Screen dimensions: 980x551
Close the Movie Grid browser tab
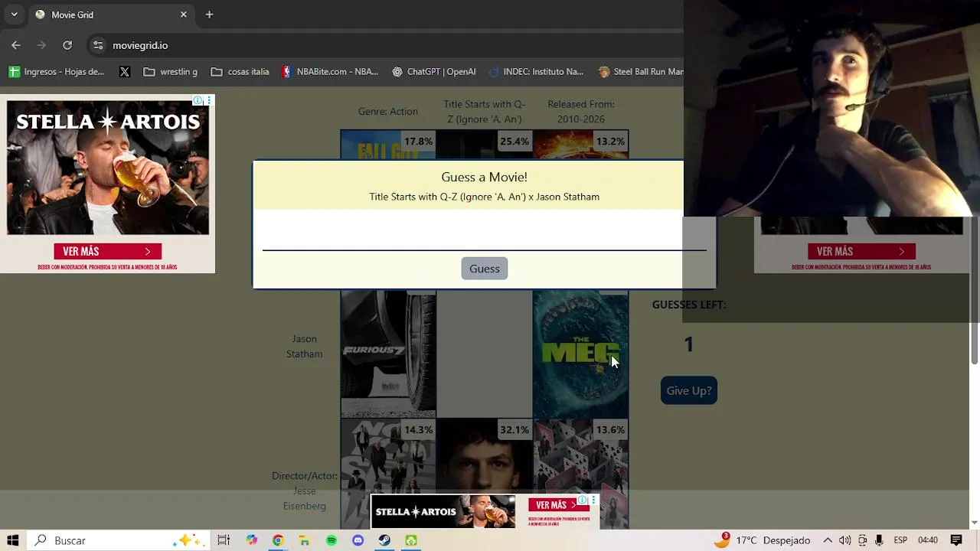[184, 15]
